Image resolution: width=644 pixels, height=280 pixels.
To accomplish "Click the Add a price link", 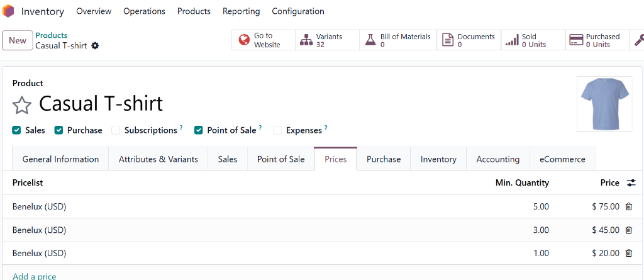I will point(35,276).
